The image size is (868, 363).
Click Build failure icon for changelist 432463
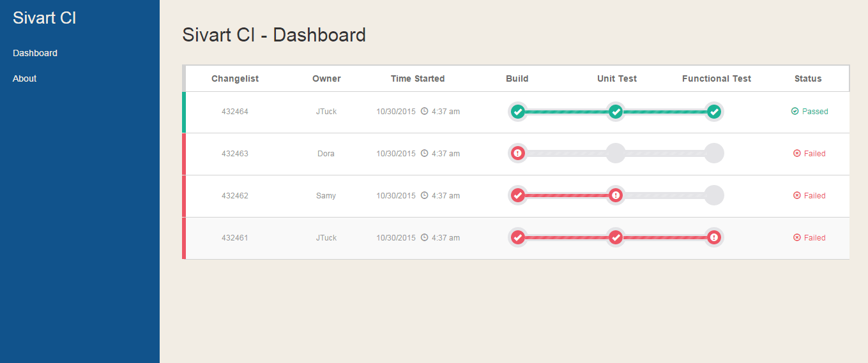click(518, 154)
